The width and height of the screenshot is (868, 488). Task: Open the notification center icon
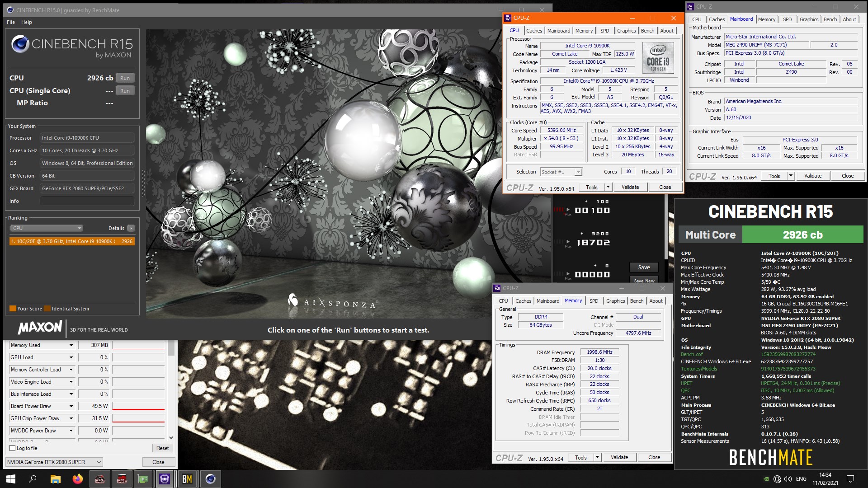pos(850,479)
